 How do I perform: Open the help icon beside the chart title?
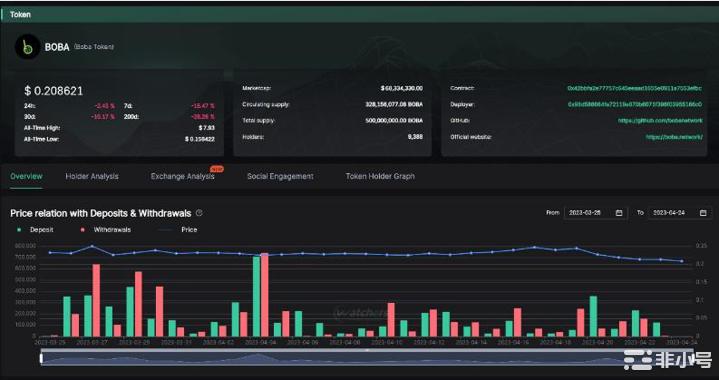pos(199,213)
